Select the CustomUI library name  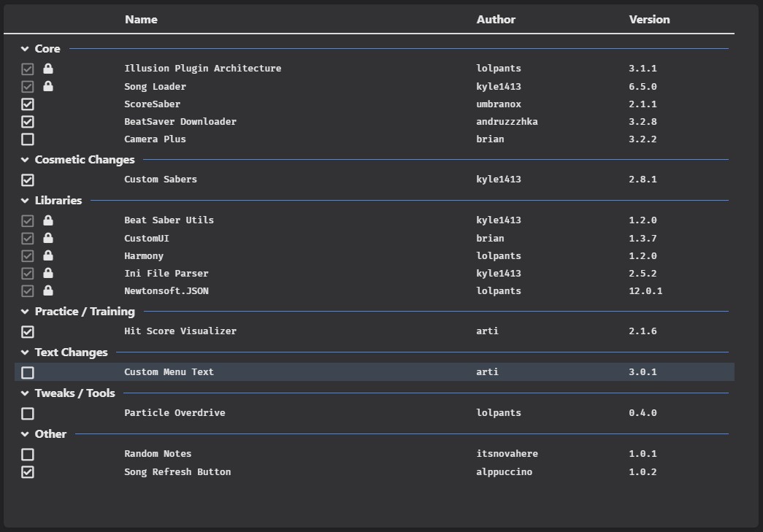pos(147,239)
